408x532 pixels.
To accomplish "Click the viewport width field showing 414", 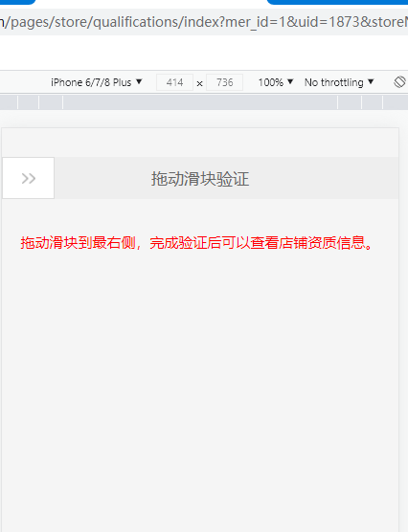I will pyautogui.click(x=174, y=82).
